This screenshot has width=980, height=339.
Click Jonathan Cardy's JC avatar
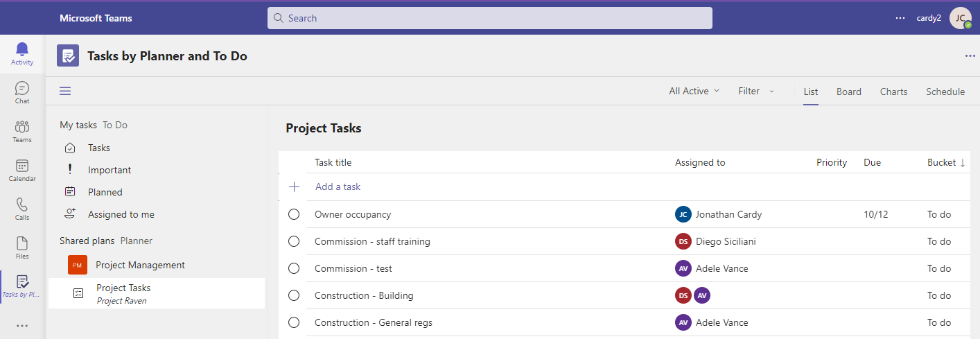tap(683, 214)
